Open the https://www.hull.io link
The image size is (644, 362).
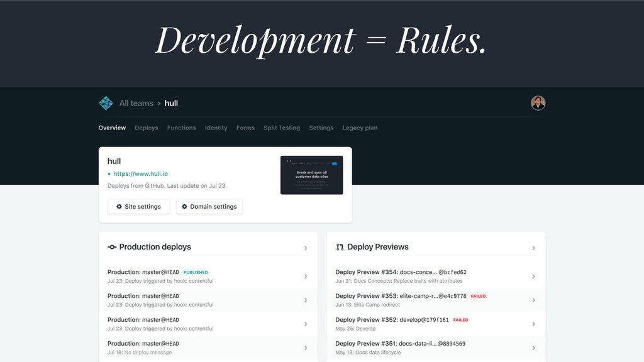(x=140, y=173)
